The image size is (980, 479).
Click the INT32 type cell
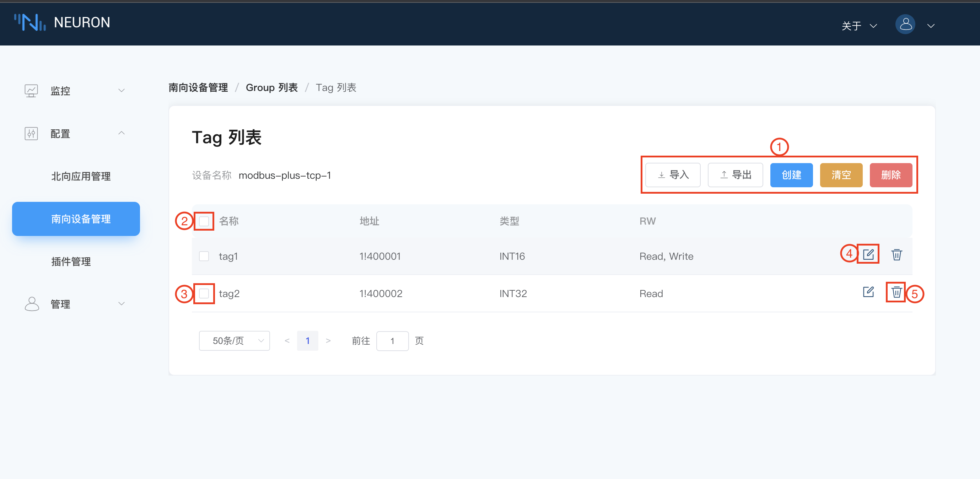tap(513, 294)
